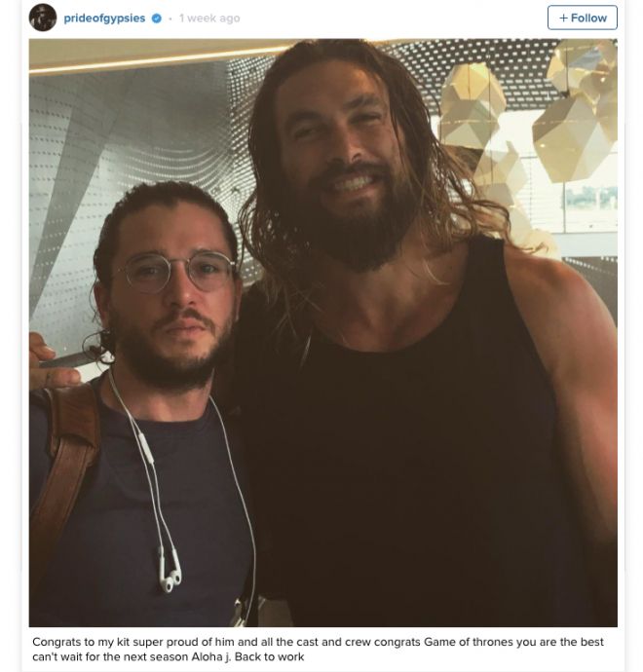643x672 pixels.
Task: Follow the prideofgypsies account
Action: [583, 18]
